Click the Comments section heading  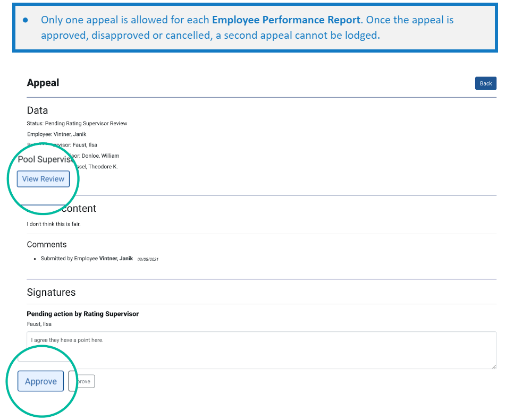[x=47, y=244]
